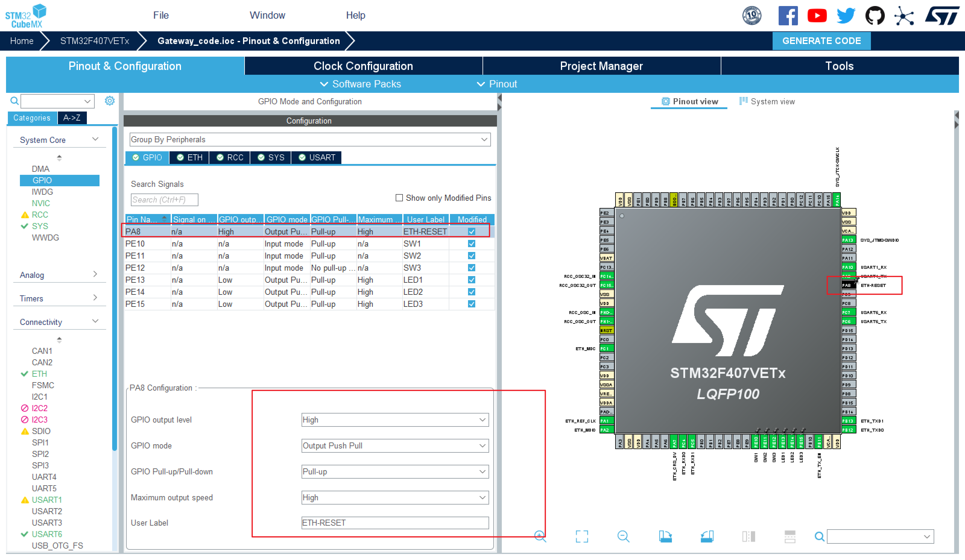Zoom in on the chip pinout
This screenshot has width=965, height=560.
[x=540, y=536]
